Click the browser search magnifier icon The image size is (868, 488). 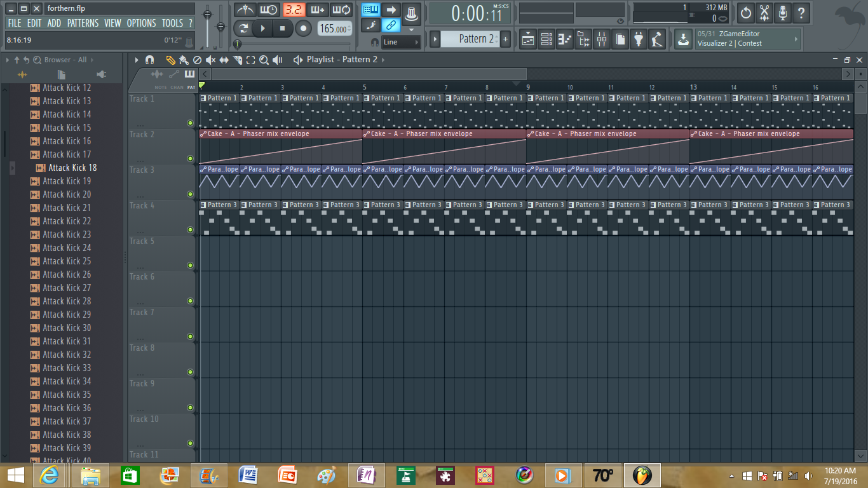click(x=37, y=60)
